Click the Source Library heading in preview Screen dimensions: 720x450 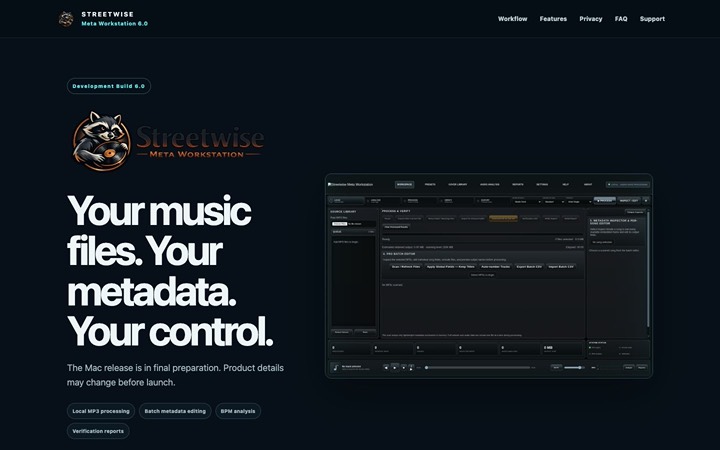(x=343, y=212)
